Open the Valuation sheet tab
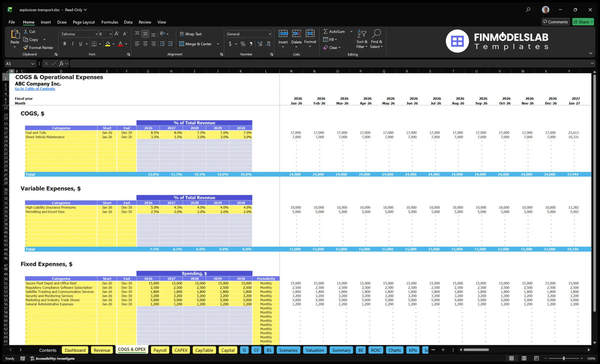The image size is (600, 364). click(x=314, y=350)
